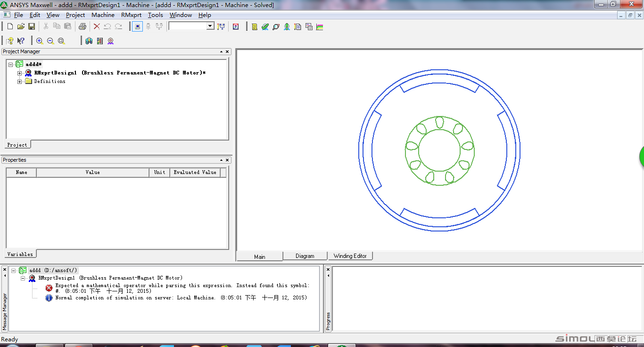
Task: Click the magnifier Analyze icon in top toolbar
Action: [276, 27]
